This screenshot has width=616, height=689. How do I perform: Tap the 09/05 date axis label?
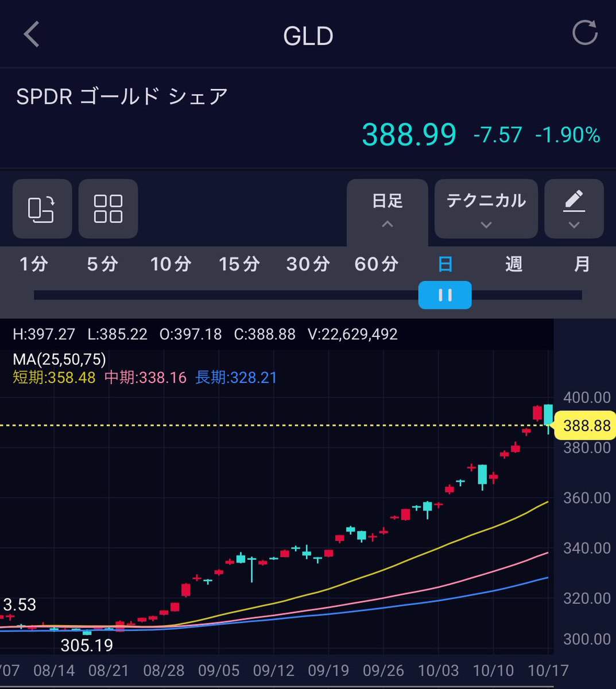click(x=218, y=670)
